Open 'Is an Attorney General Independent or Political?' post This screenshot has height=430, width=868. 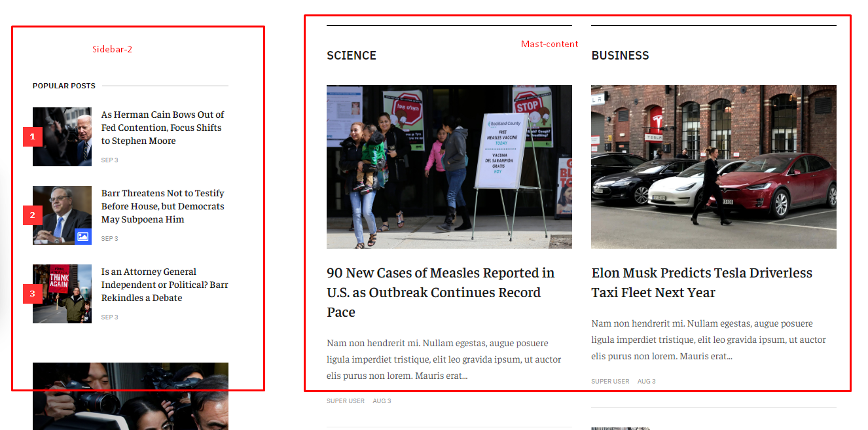(164, 285)
